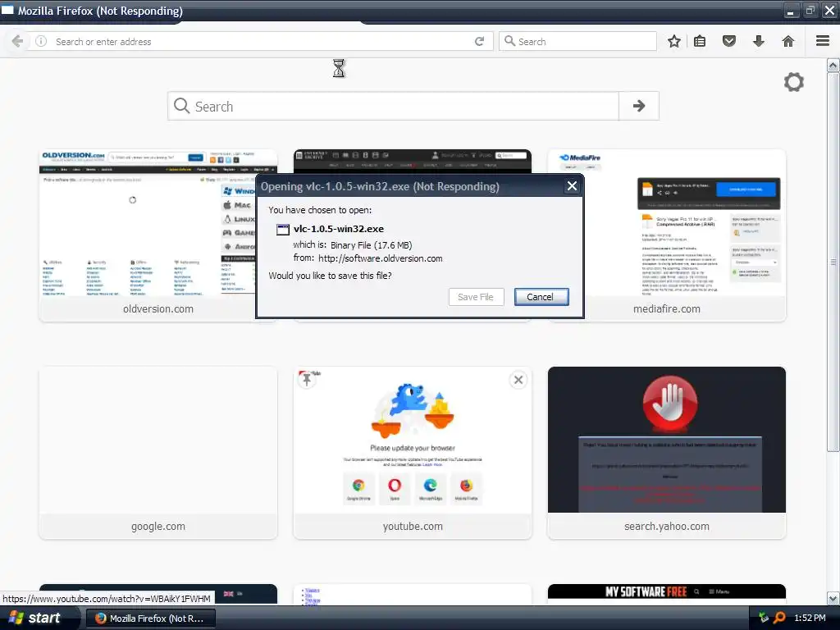Click the magnifier icon in system tray
This screenshot has width=840, height=630.
(x=779, y=618)
